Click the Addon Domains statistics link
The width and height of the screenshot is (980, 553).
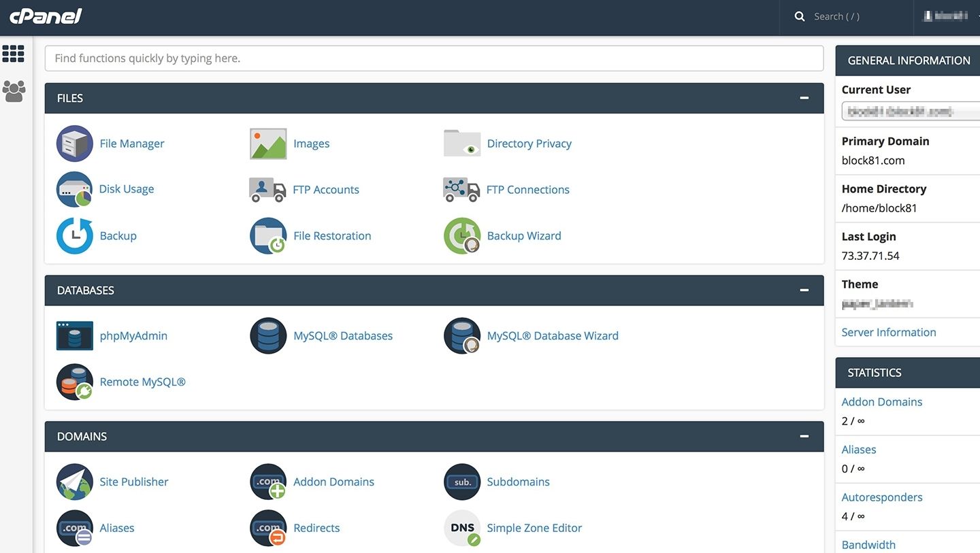[881, 402]
